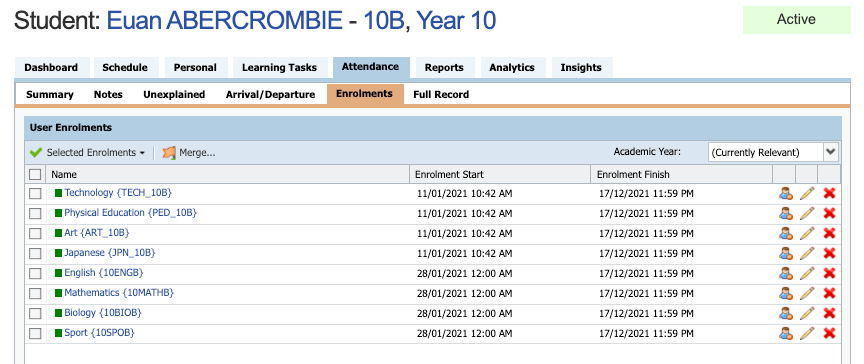Tick the Biology enrolment checkbox
The image size is (864, 364).
coord(35,313)
